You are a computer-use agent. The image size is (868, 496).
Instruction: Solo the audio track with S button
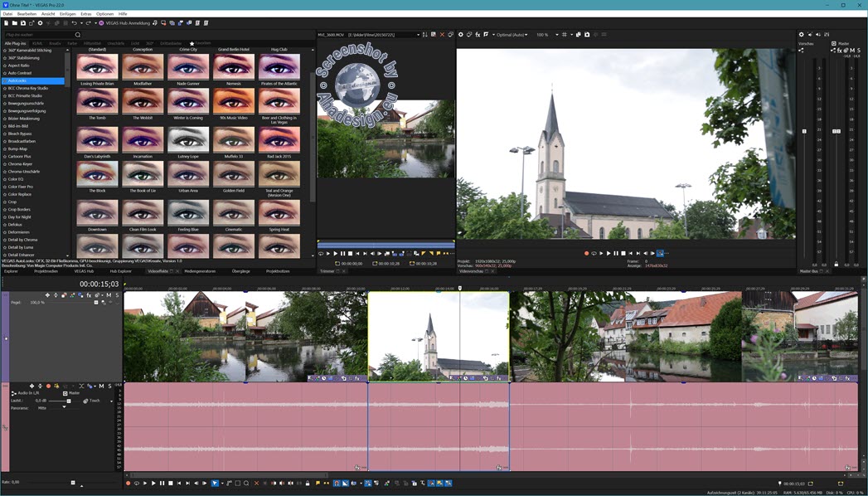tap(109, 386)
